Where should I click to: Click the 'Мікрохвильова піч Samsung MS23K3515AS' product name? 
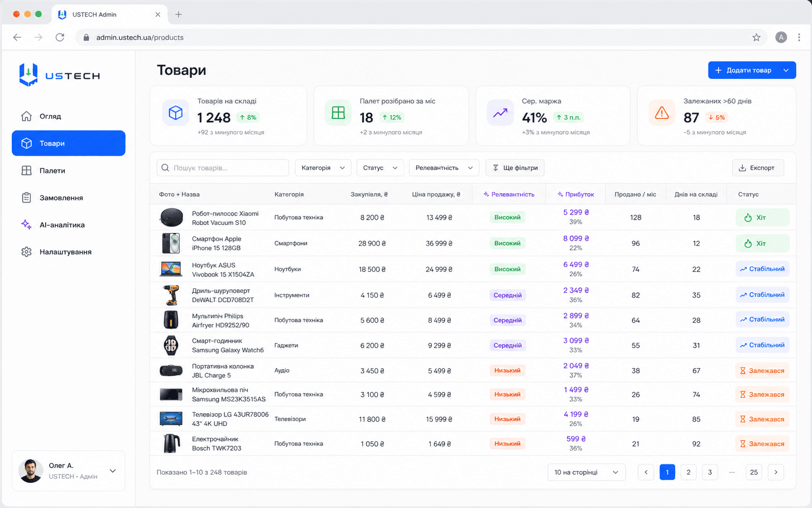click(229, 394)
